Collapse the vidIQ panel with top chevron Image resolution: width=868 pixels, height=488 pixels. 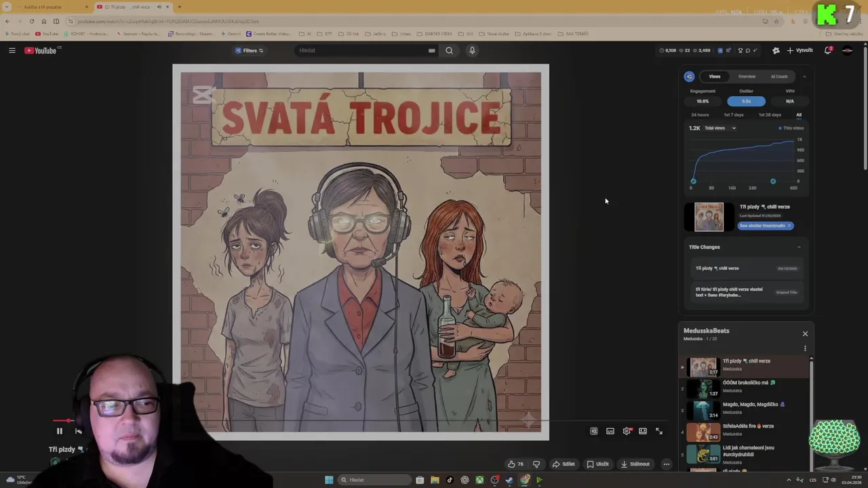click(x=804, y=77)
